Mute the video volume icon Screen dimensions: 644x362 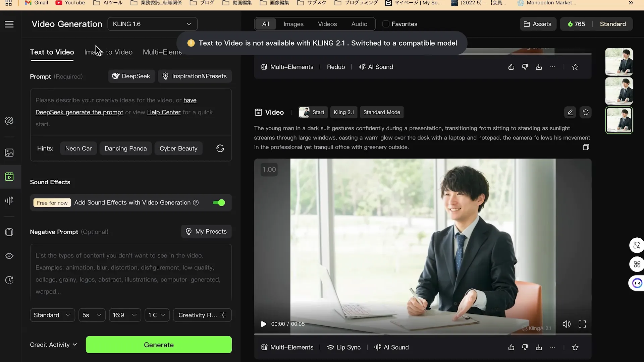566,324
